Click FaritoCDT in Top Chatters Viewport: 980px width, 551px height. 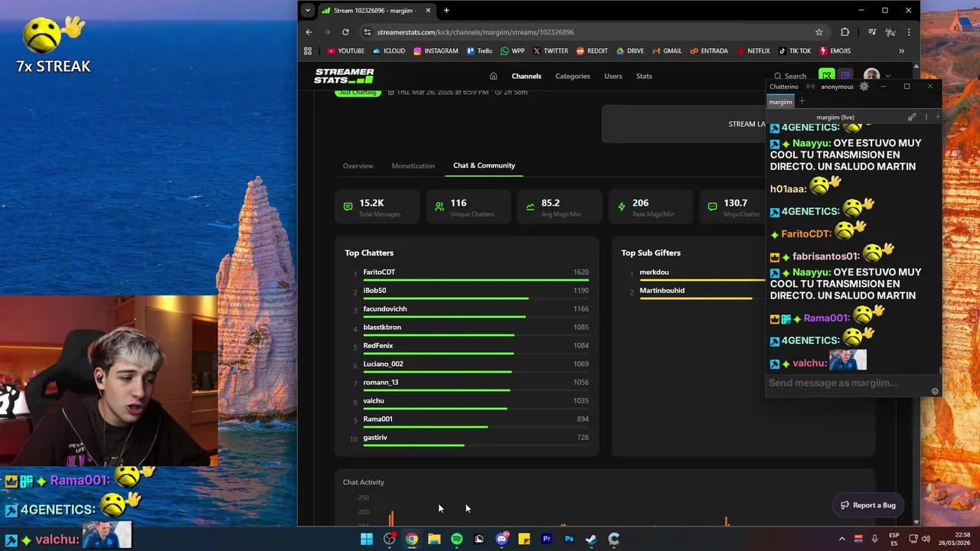(379, 272)
